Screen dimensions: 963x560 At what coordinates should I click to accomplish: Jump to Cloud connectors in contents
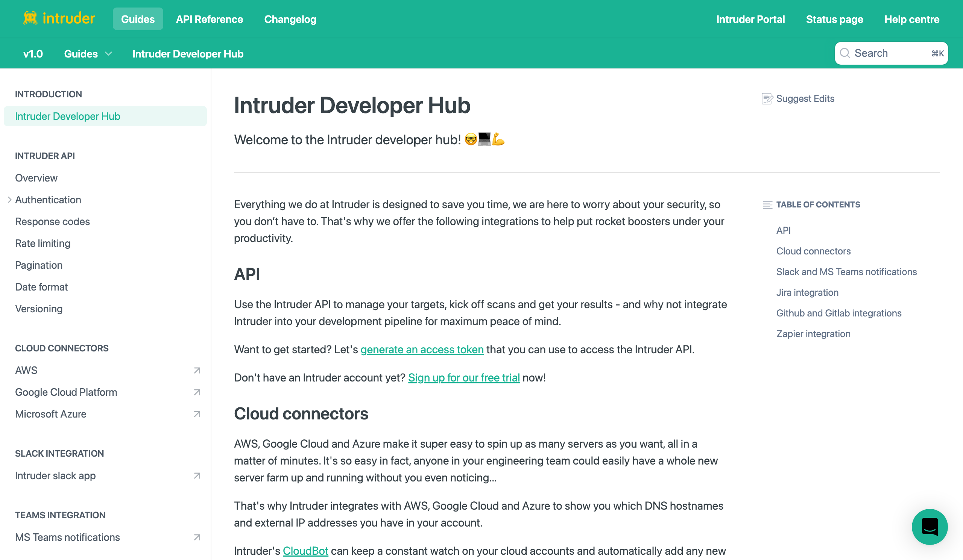[x=813, y=251]
